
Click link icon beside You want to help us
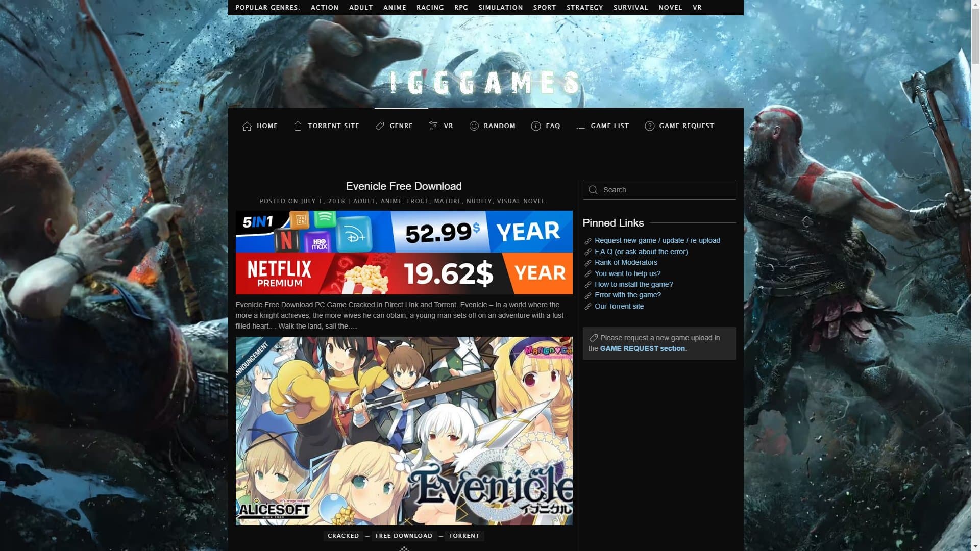tap(588, 274)
